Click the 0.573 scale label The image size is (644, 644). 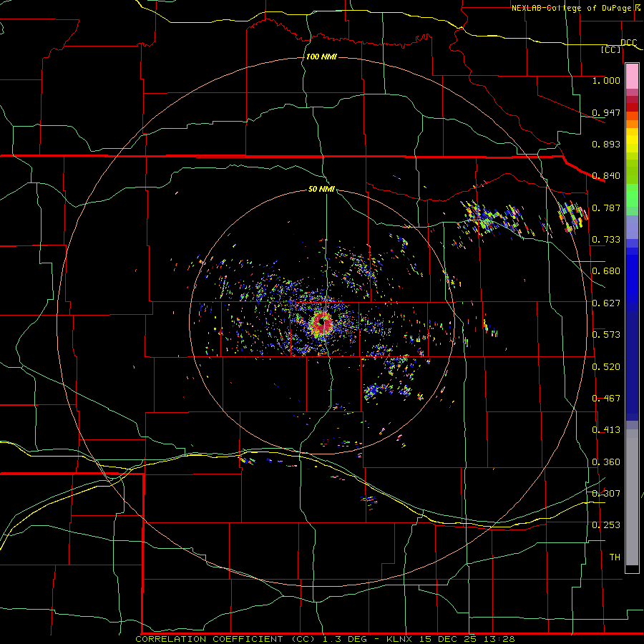[606, 335]
